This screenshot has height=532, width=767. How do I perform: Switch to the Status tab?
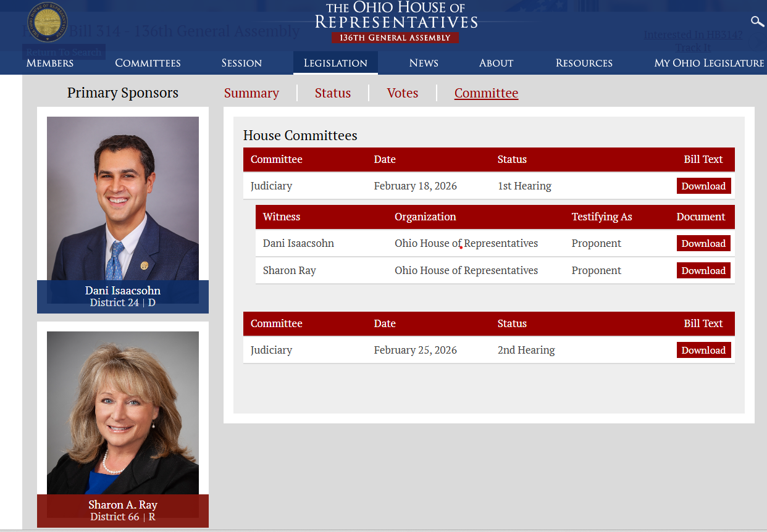[333, 93]
